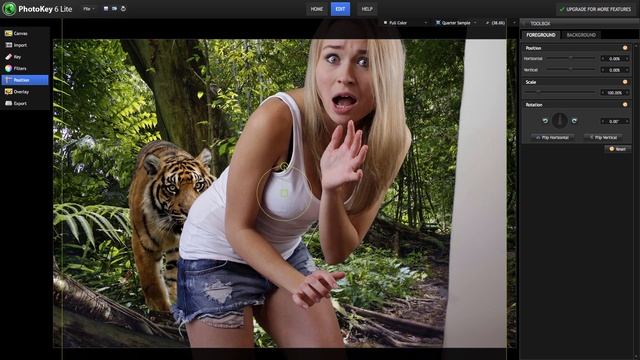Click the first toolbar icon right of File
Image resolution: width=640 pixels, height=360 pixels.
[x=106, y=9]
